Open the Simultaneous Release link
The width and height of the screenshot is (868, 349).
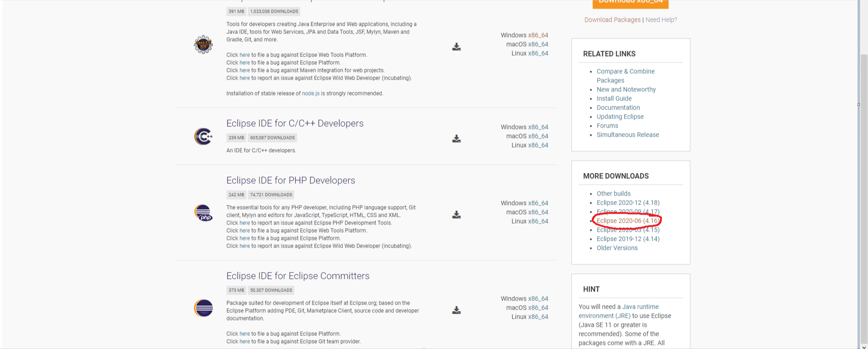click(x=627, y=135)
